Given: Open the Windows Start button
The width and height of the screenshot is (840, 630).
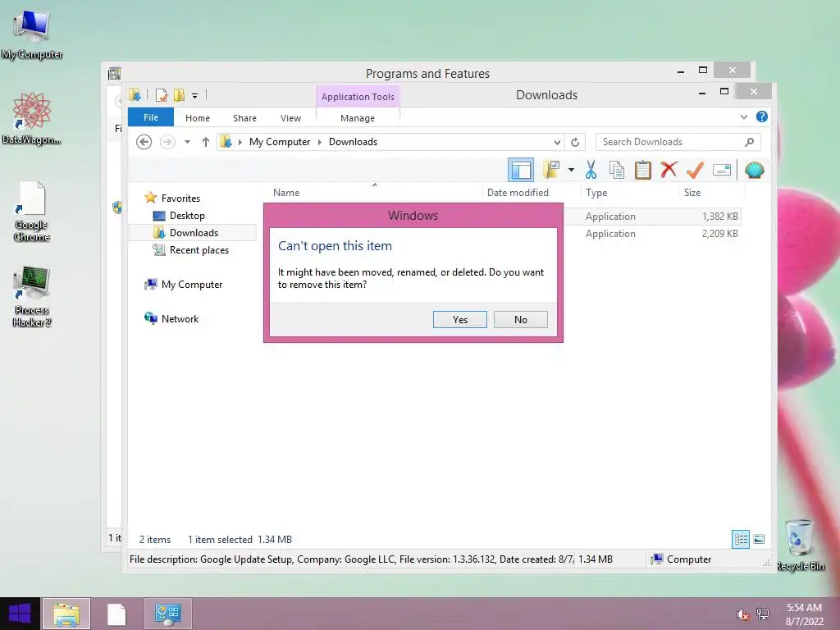Looking at the screenshot, I should [20, 614].
